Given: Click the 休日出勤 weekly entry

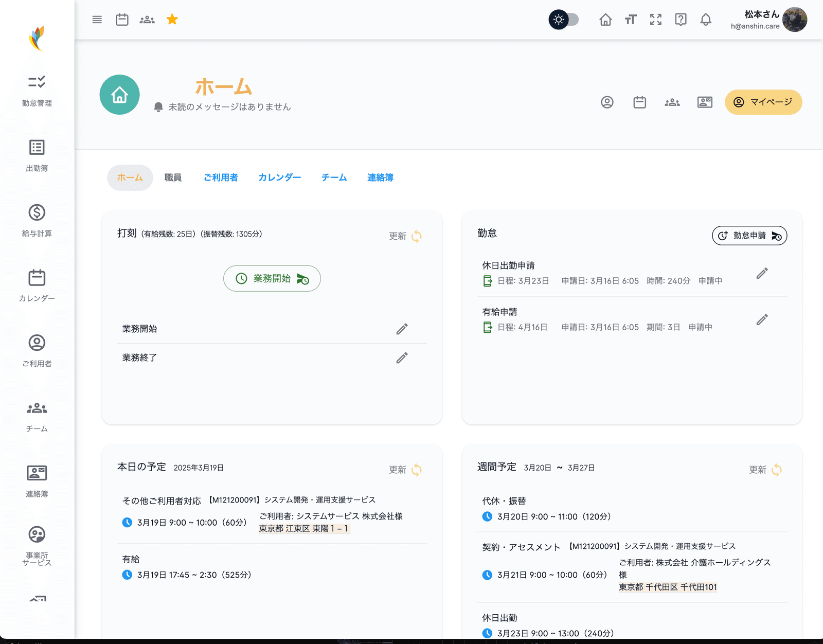Looking at the screenshot, I should 632,625.
